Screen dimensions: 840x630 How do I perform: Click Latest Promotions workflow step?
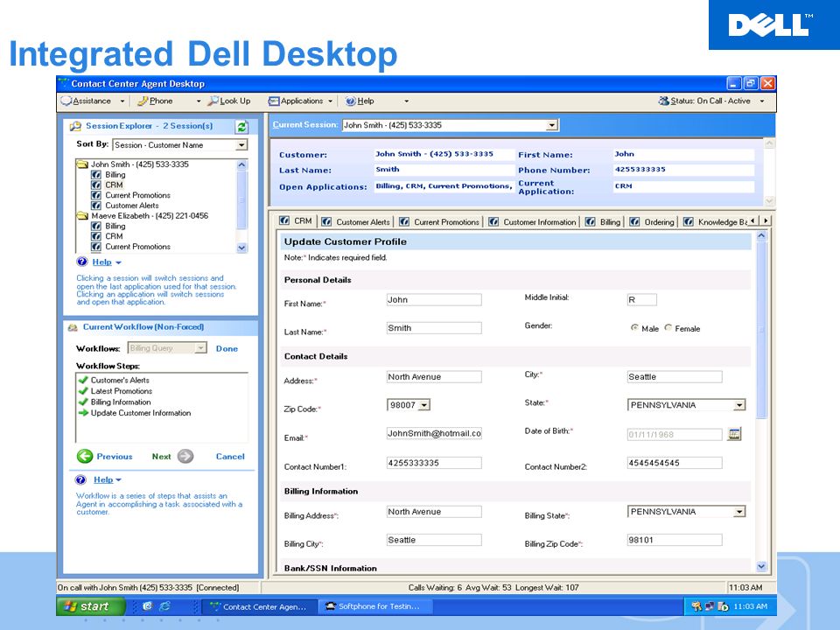(x=121, y=391)
